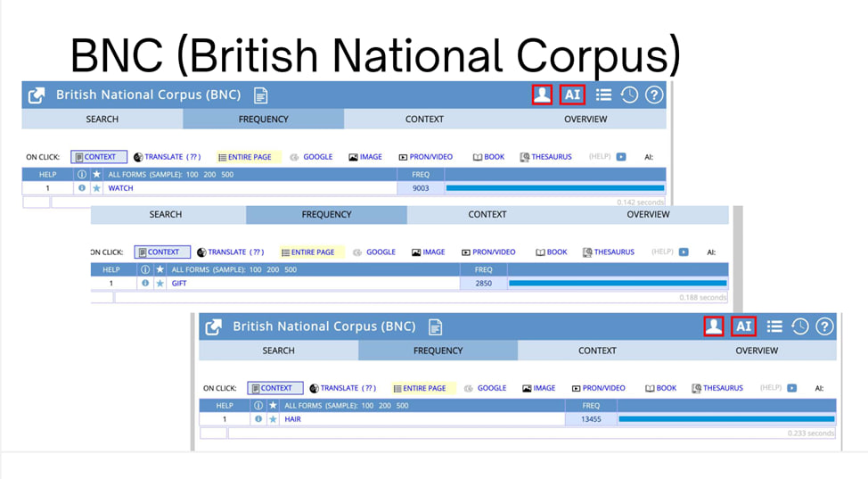Choose the 500 sample size in the HAIR panel
The image size is (868, 479).
[x=402, y=405]
